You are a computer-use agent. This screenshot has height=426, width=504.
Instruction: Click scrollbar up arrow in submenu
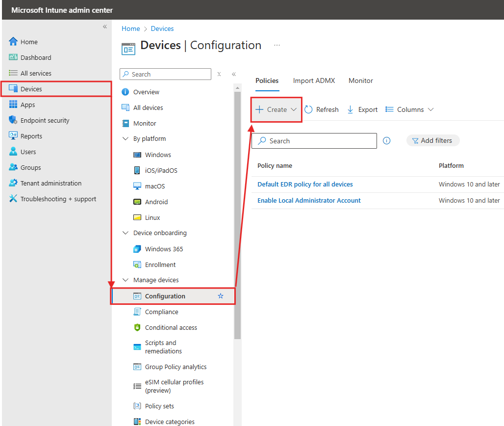click(237, 88)
